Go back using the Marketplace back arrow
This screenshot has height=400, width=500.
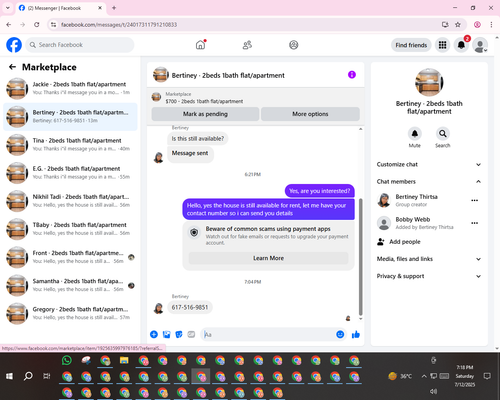tap(12, 67)
